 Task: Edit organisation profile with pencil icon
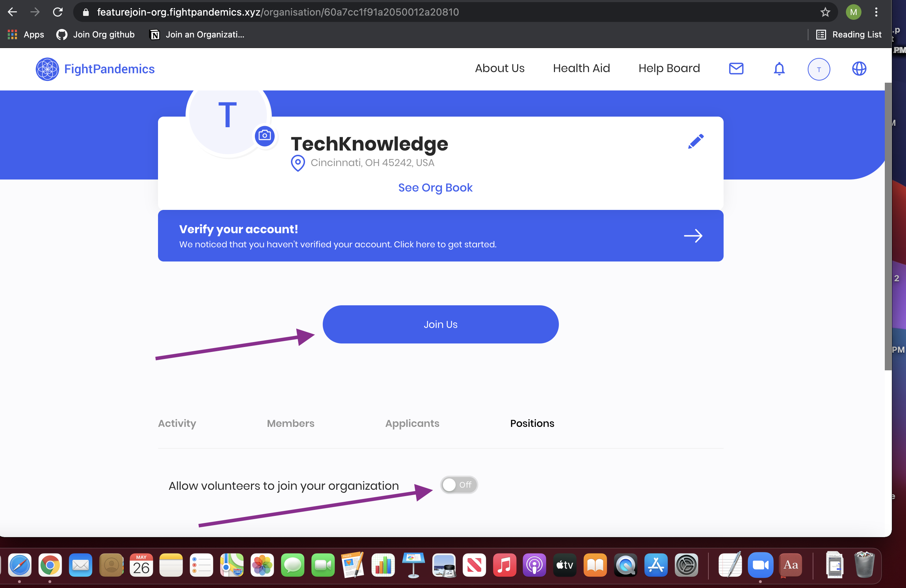coord(696,141)
